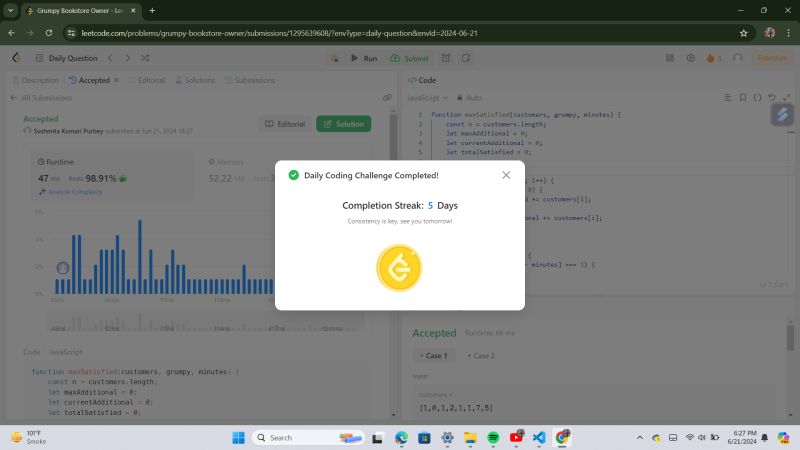Open the layout grid icon in header
800x450 pixels.
pos(670,58)
